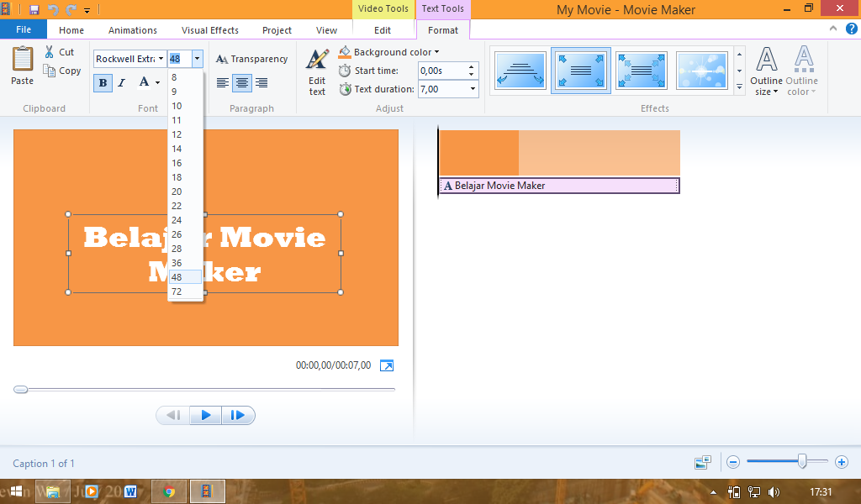Click the Paste clipboard icon
This screenshot has width=861, height=504.
point(22,59)
